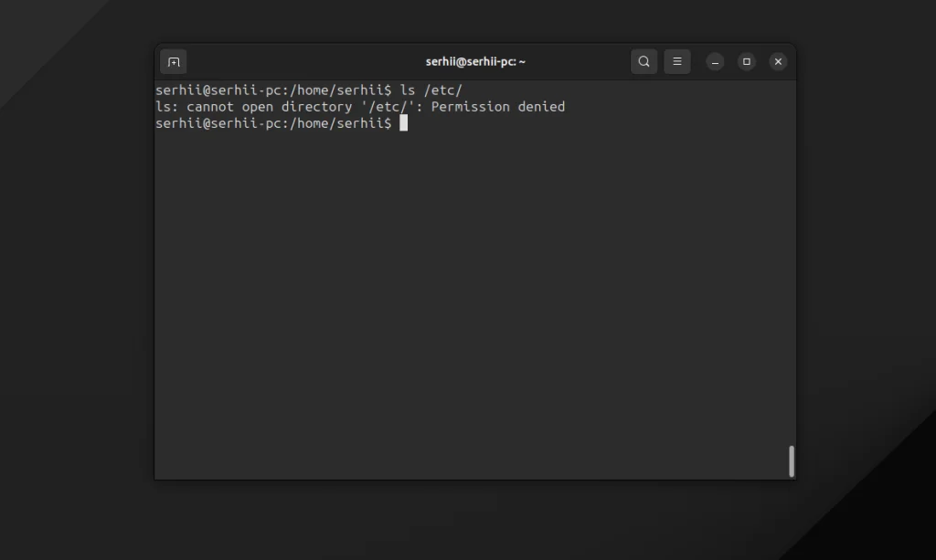Maximize the terminal window
The height and width of the screenshot is (560, 936).
coord(746,61)
